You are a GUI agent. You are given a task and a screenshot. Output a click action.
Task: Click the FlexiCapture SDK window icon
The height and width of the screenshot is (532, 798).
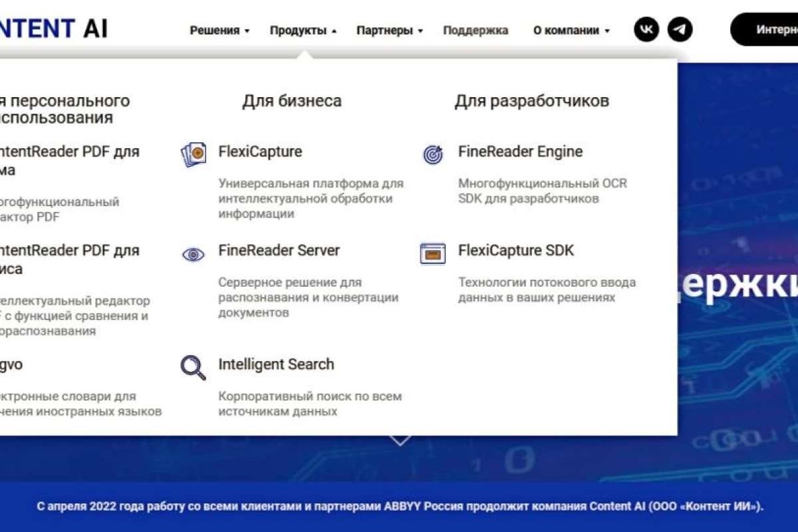[433, 253]
